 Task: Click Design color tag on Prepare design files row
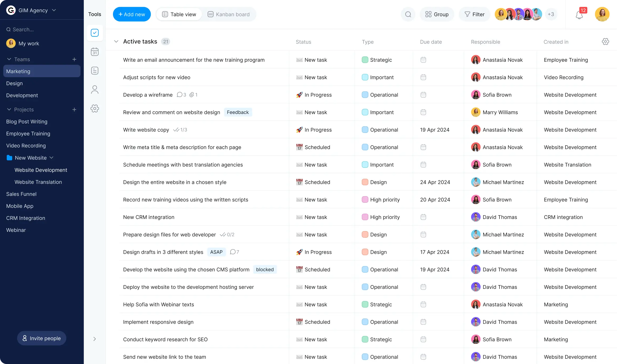click(365, 234)
